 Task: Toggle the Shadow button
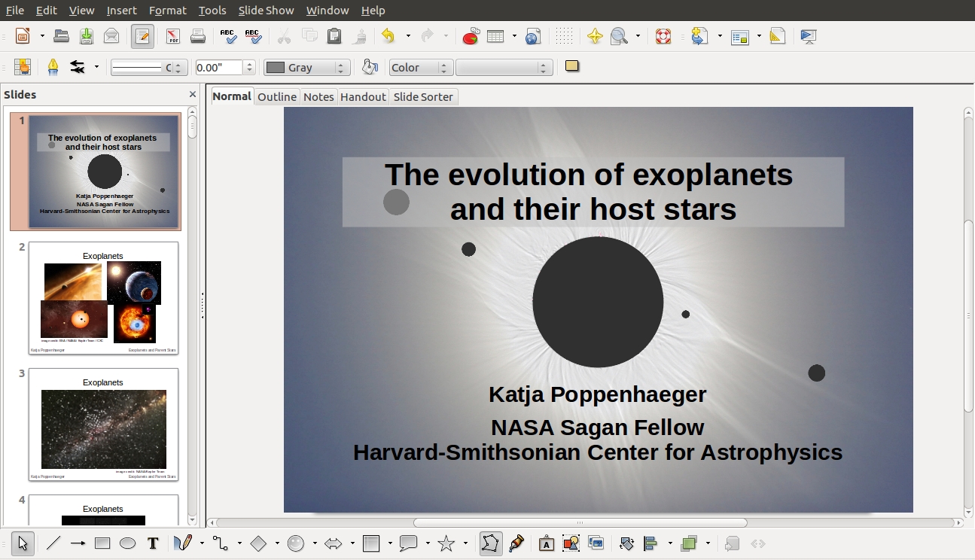[x=572, y=66]
